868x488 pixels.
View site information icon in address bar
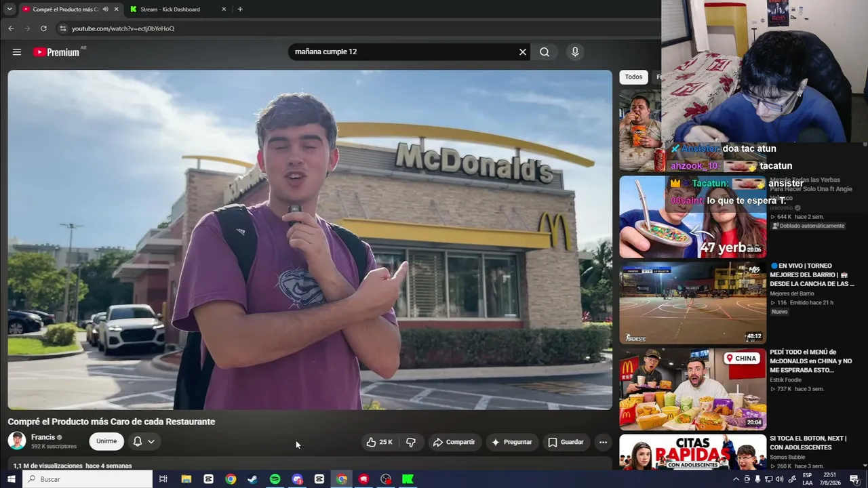click(62, 28)
